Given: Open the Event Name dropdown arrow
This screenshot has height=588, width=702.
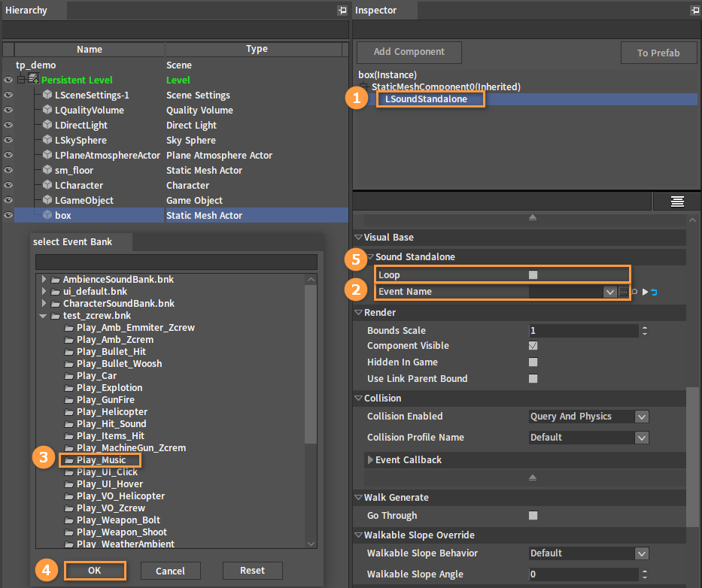Looking at the screenshot, I should tap(609, 292).
